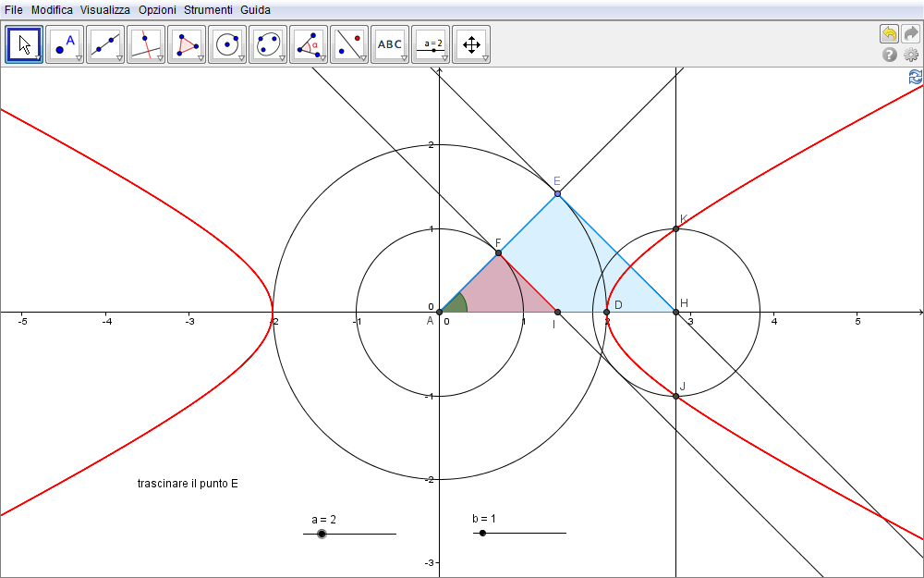Expand the ABC Text tool dropdown triangle

404,58
